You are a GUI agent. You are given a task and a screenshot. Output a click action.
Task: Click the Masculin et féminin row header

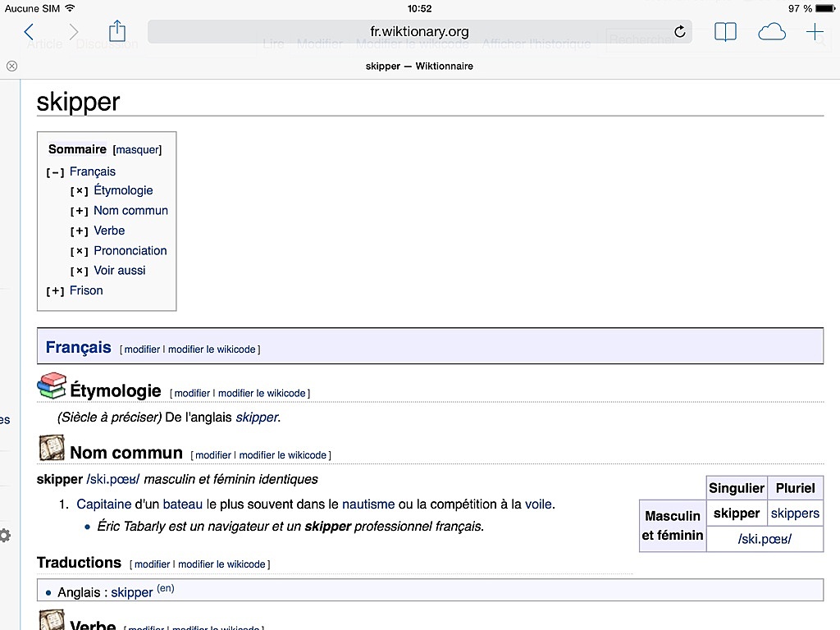[673, 526]
